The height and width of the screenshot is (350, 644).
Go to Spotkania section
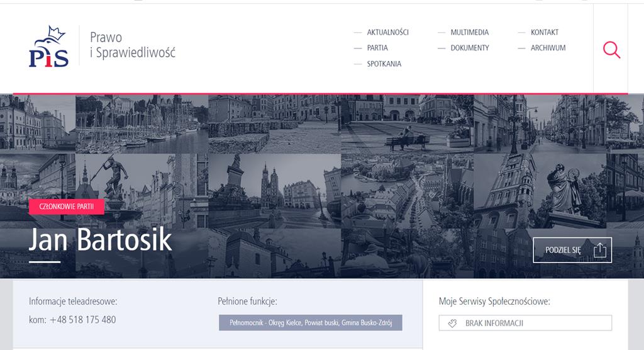(384, 64)
